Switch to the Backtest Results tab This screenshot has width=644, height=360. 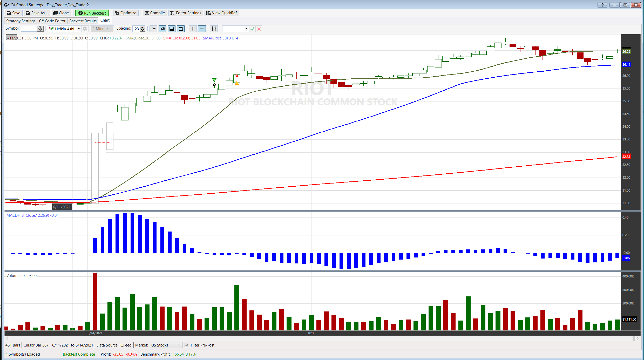(x=83, y=21)
